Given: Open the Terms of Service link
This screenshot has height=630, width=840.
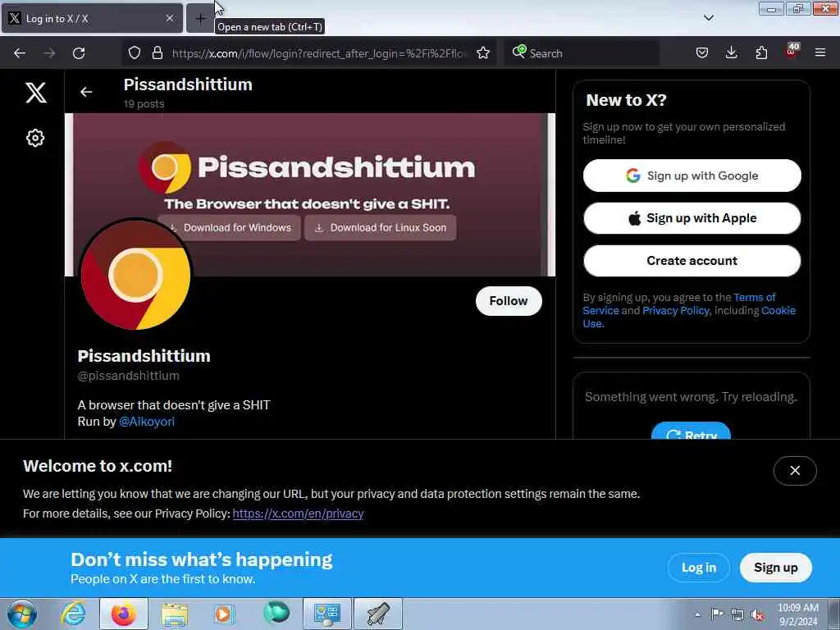Looking at the screenshot, I should [x=755, y=297].
